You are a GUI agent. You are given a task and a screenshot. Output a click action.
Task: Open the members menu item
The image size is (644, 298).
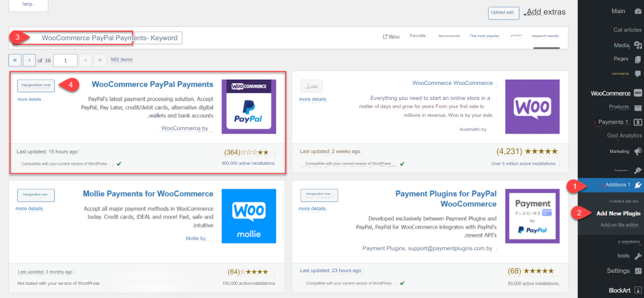click(x=629, y=242)
